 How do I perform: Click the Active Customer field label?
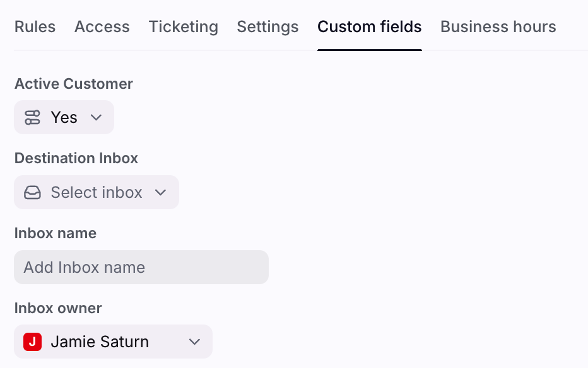(73, 84)
